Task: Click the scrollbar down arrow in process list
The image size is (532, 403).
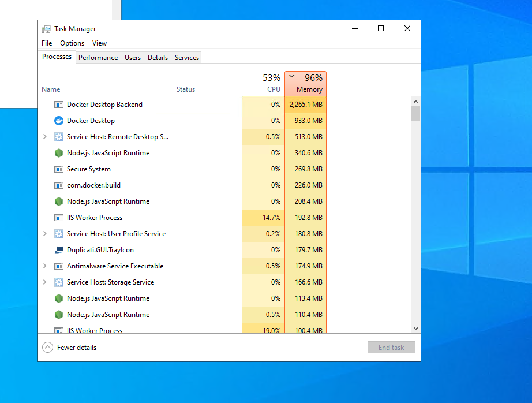Action: [x=415, y=329]
